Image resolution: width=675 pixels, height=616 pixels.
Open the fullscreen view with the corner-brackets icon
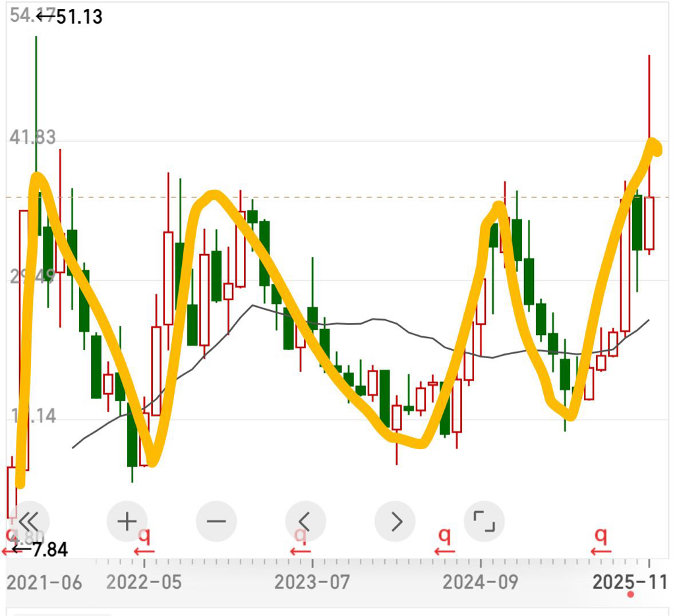(x=484, y=522)
